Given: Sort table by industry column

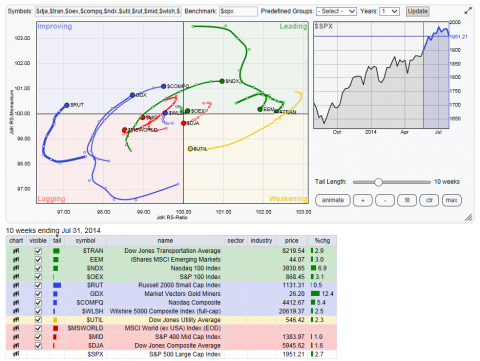Looking at the screenshot, I should [x=261, y=241].
